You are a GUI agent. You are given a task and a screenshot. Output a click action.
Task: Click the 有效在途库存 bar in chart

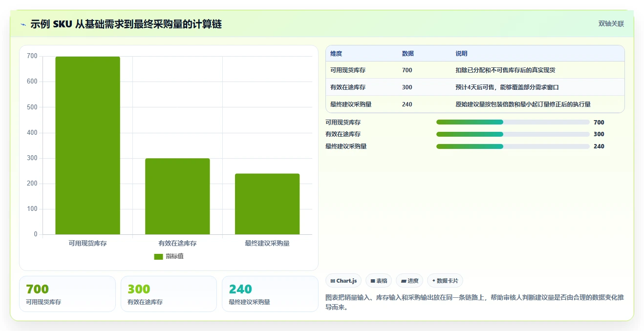pos(177,196)
